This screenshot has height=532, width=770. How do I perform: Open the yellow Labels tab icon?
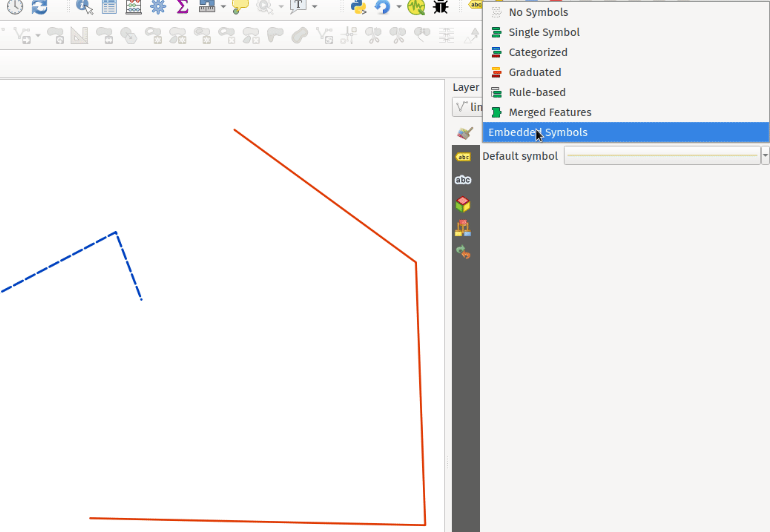coord(463,157)
